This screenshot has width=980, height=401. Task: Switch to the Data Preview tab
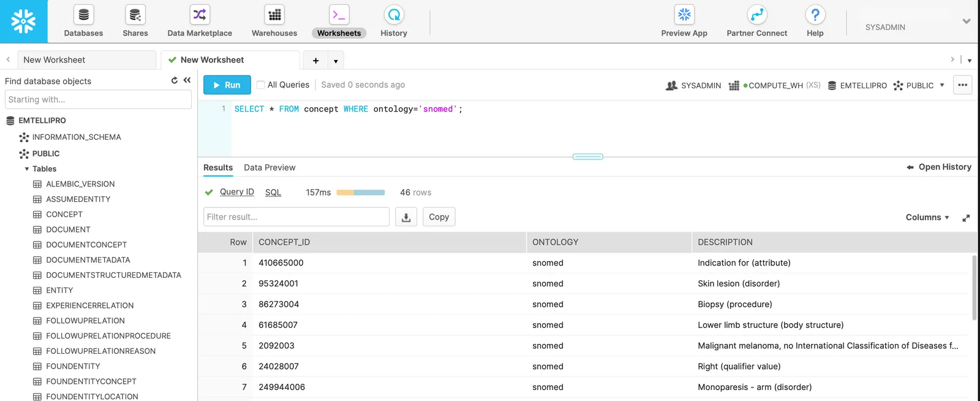click(269, 167)
